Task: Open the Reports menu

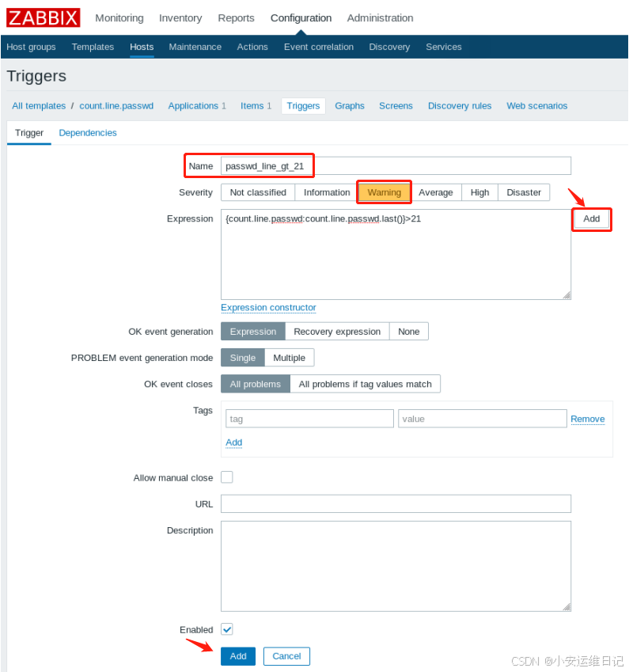Action: coord(236,18)
